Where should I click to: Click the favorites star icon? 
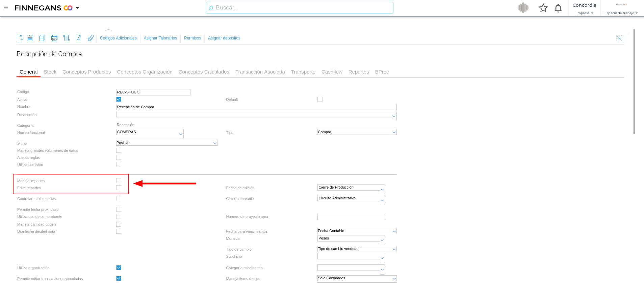click(x=543, y=8)
